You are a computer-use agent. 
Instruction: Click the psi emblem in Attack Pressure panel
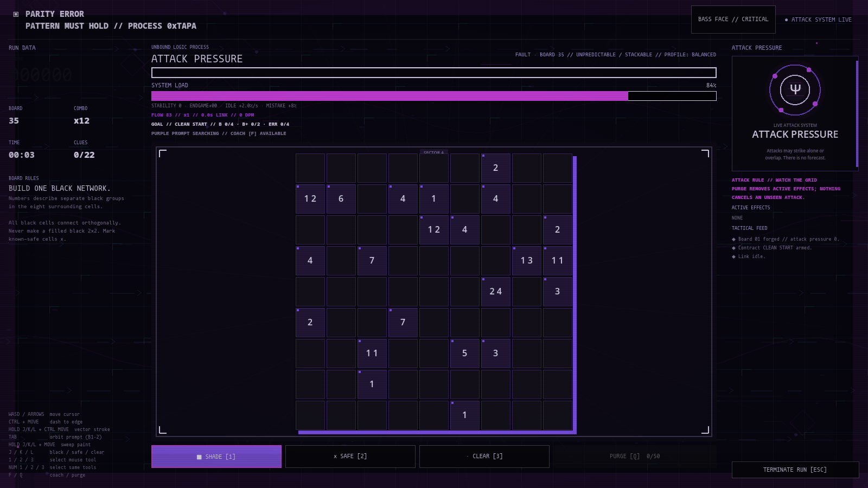[x=795, y=90]
